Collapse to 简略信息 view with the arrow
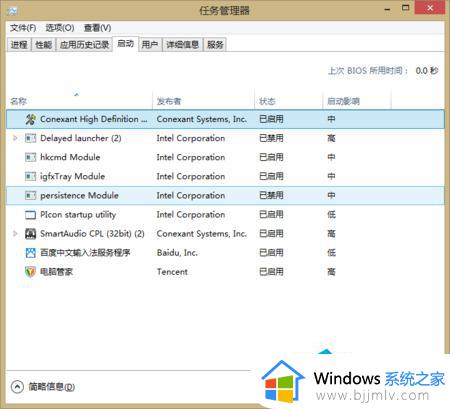Image resolution: width=450 pixels, height=409 pixels. click(x=17, y=387)
